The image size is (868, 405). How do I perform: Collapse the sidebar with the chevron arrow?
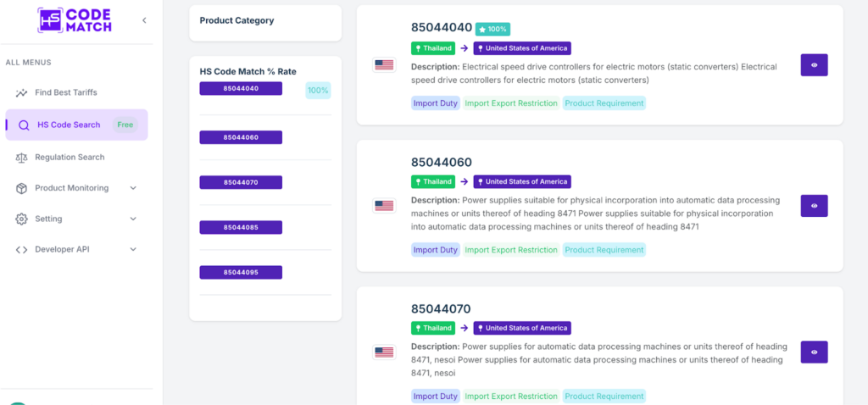click(144, 20)
